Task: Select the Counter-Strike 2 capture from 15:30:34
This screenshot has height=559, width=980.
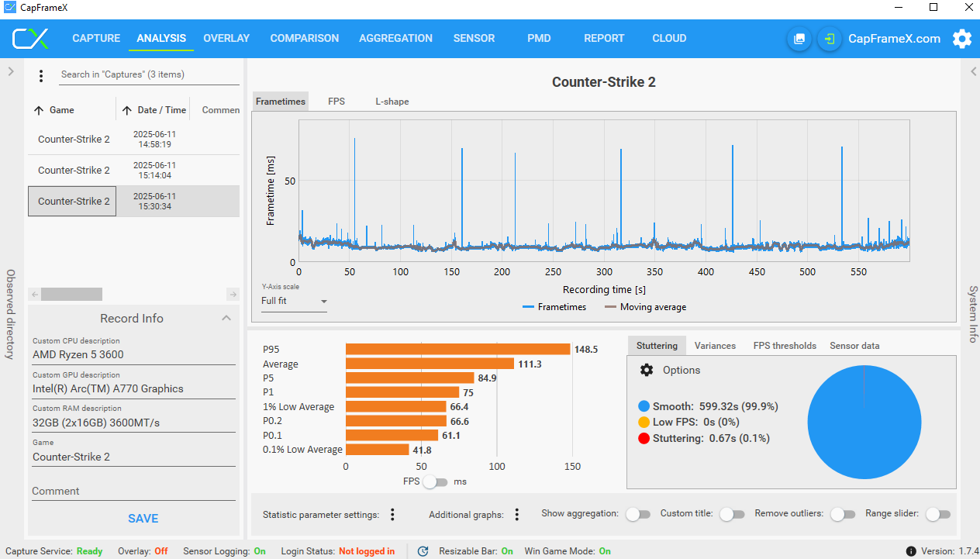Action: 133,202
